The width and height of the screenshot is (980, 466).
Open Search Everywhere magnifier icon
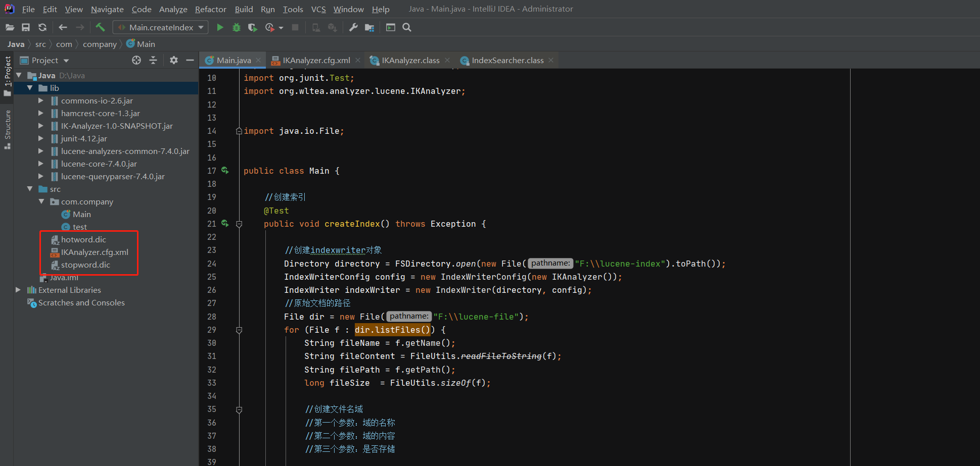tap(407, 27)
